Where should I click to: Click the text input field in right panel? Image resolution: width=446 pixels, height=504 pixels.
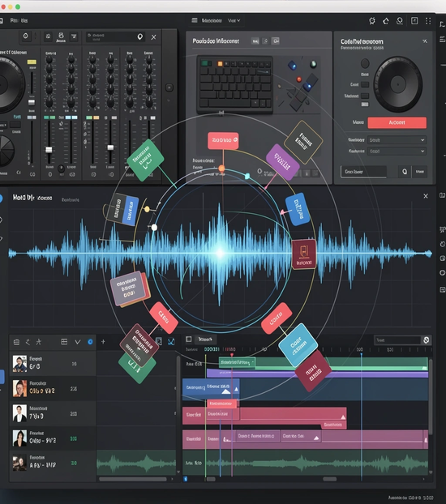[x=363, y=172]
